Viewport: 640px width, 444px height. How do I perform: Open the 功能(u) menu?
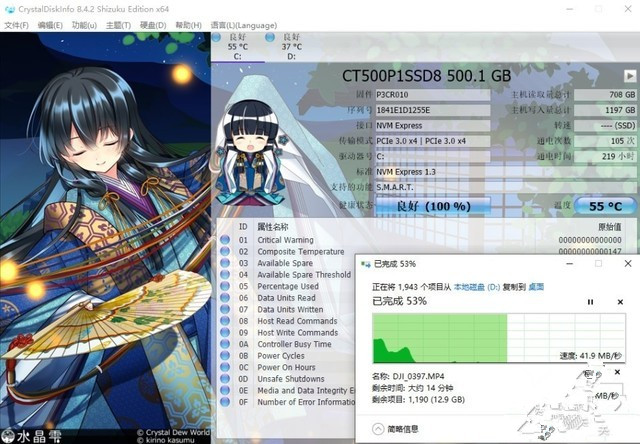pos(83,23)
